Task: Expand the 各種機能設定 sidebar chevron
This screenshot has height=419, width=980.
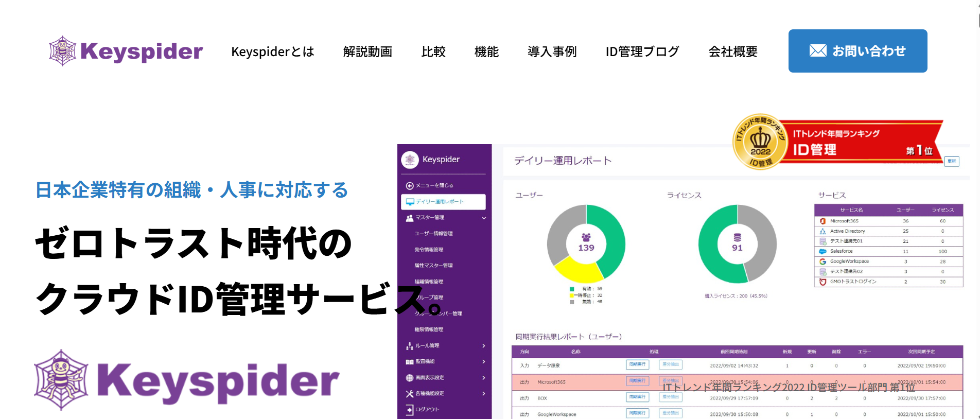Action: [484, 394]
